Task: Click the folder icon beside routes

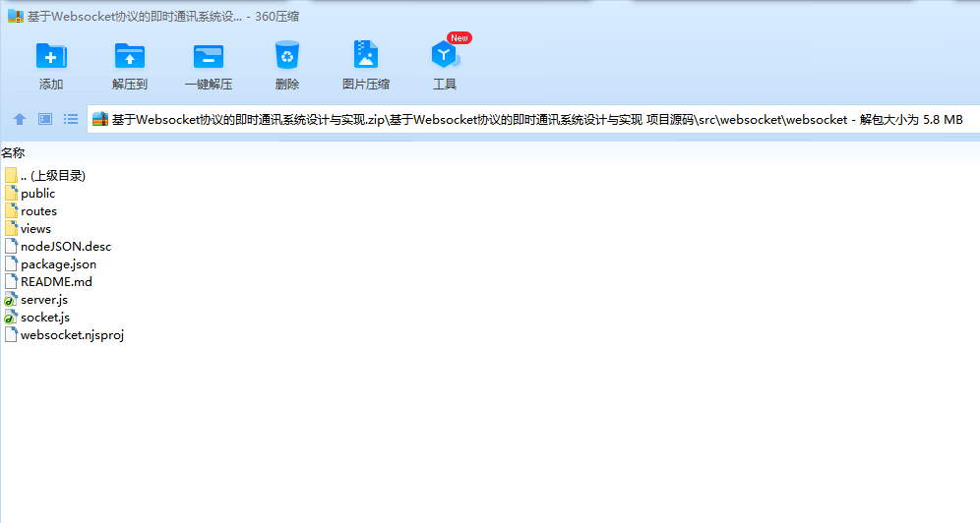Action: pyautogui.click(x=11, y=211)
